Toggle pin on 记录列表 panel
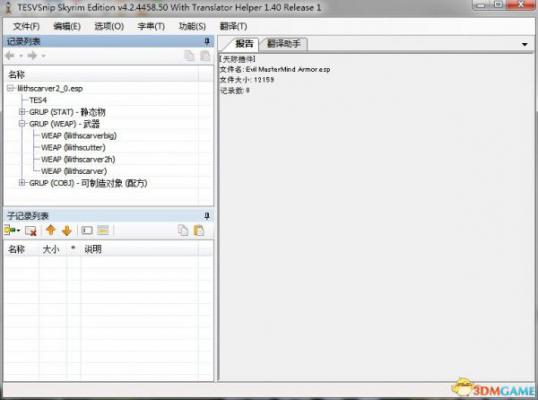538x400 pixels. click(207, 42)
